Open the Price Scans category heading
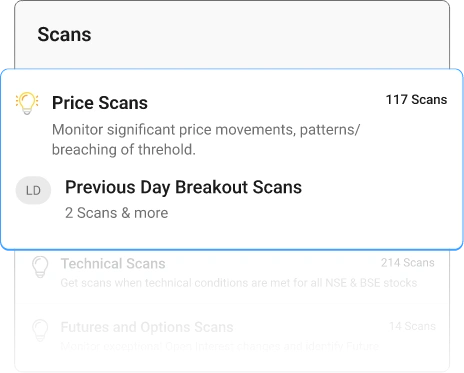Screen dimensions: 464x373 pyautogui.click(x=100, y=103)
